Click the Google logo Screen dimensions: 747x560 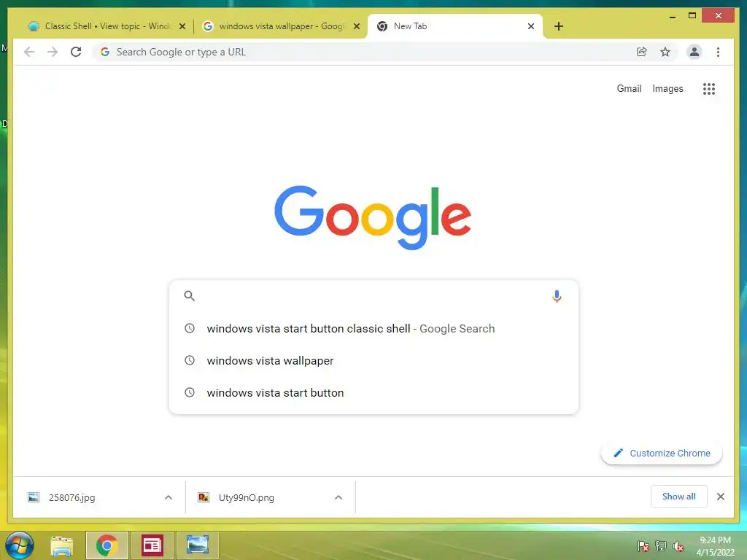373,217
